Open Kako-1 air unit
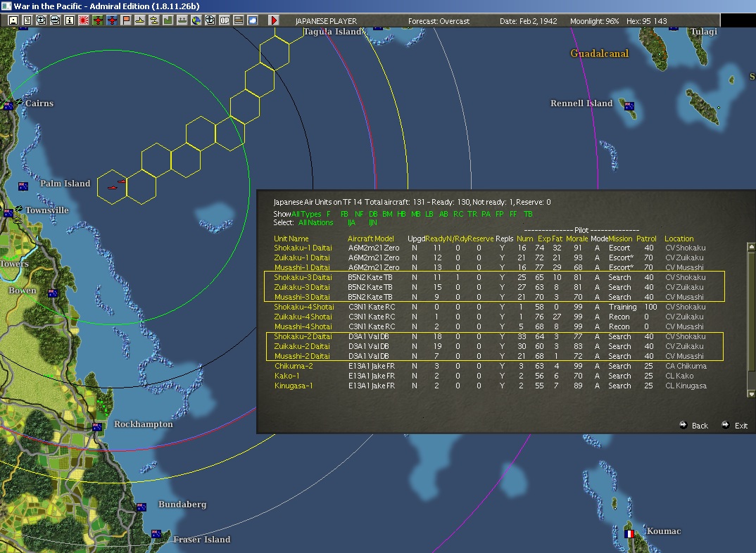The image size is (756, 553). click(287, 376)
